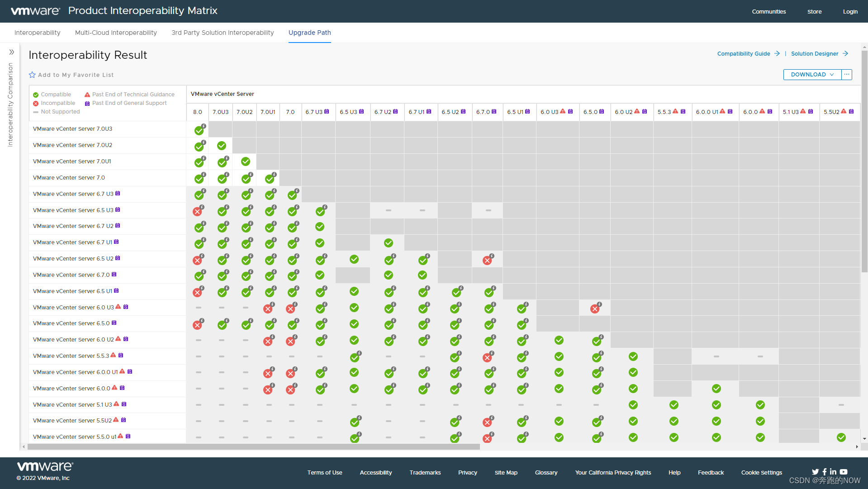Click the 7.0U3 column header

221,112
